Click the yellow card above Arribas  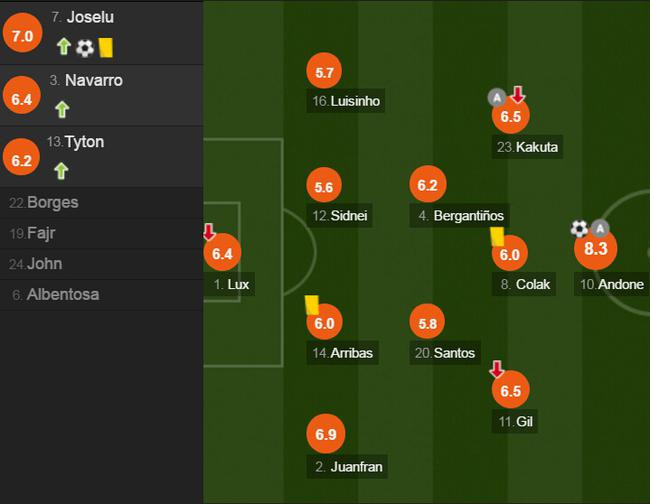pos(311,304)
